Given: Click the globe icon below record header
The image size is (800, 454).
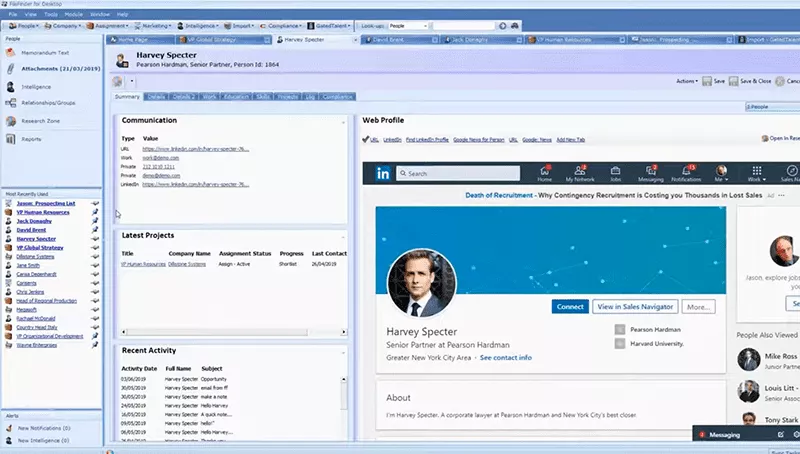Looking at the screenshot, I should click(x=117, y=81).
